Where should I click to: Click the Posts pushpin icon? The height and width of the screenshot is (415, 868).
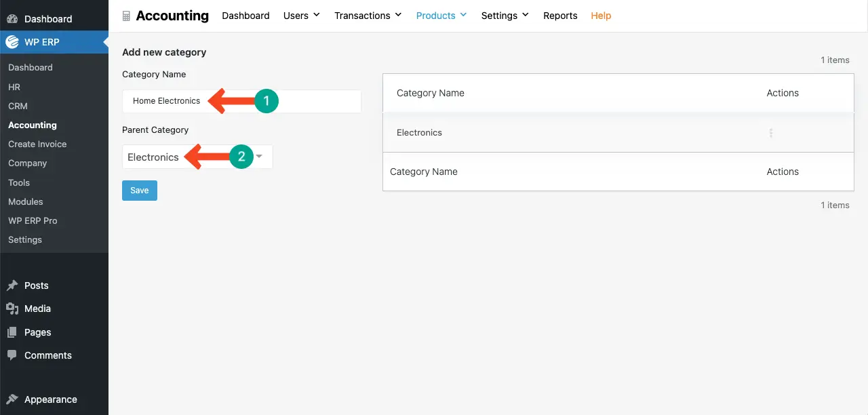[12, 285]
